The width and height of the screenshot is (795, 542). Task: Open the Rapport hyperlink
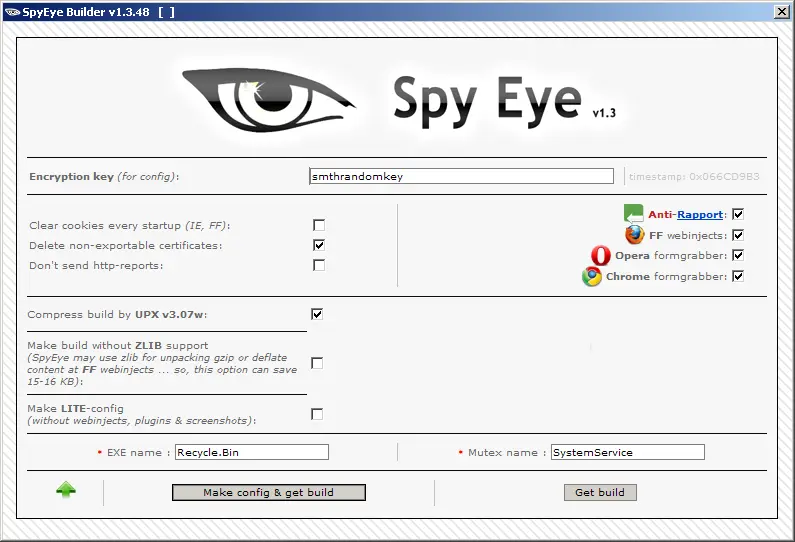[x=700, y=215]
